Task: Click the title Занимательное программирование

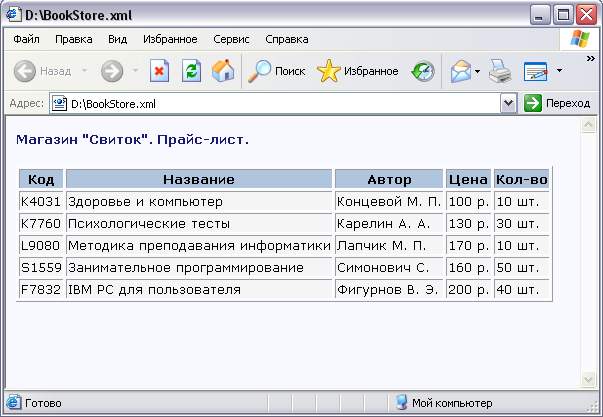Action: point(186,268)
